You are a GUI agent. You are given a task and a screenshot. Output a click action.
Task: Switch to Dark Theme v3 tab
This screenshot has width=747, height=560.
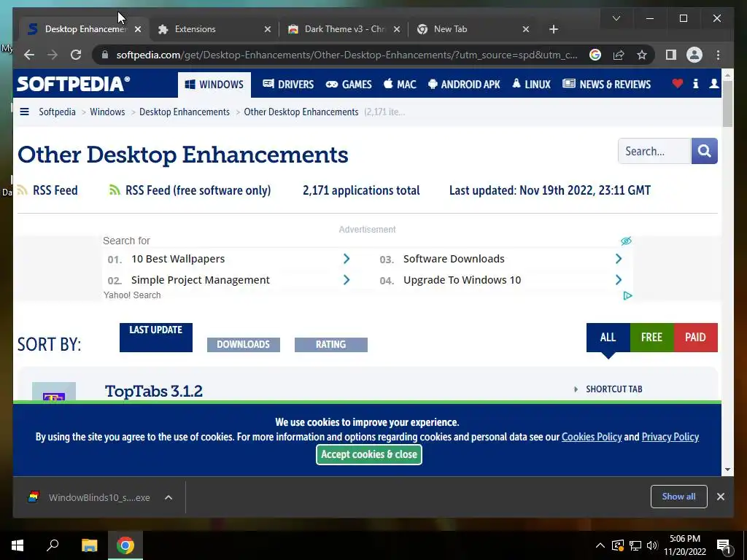point(344,29)
